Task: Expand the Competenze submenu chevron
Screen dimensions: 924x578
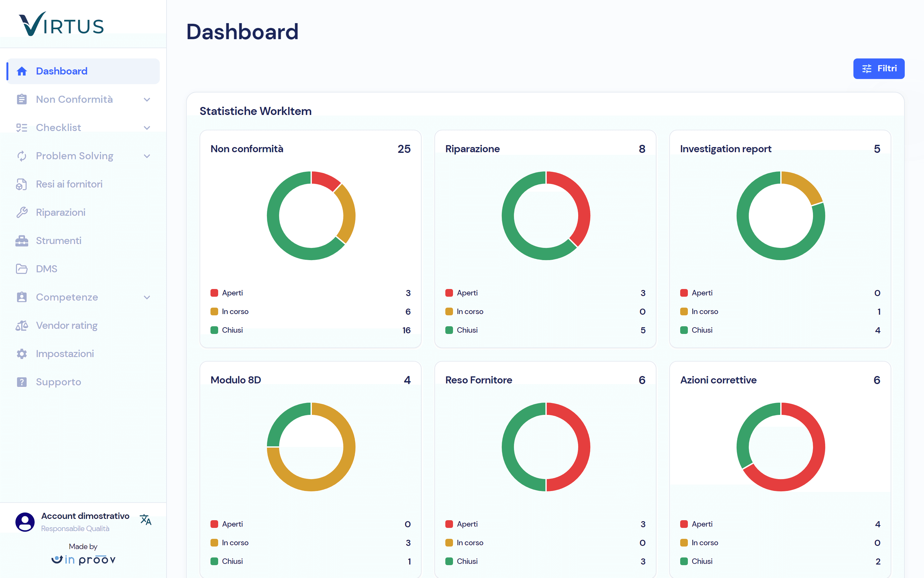Action: click(x=147, y=298)
